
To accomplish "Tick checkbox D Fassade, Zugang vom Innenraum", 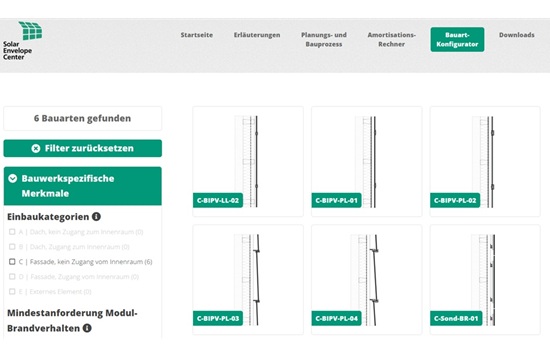I will (12, 276).
